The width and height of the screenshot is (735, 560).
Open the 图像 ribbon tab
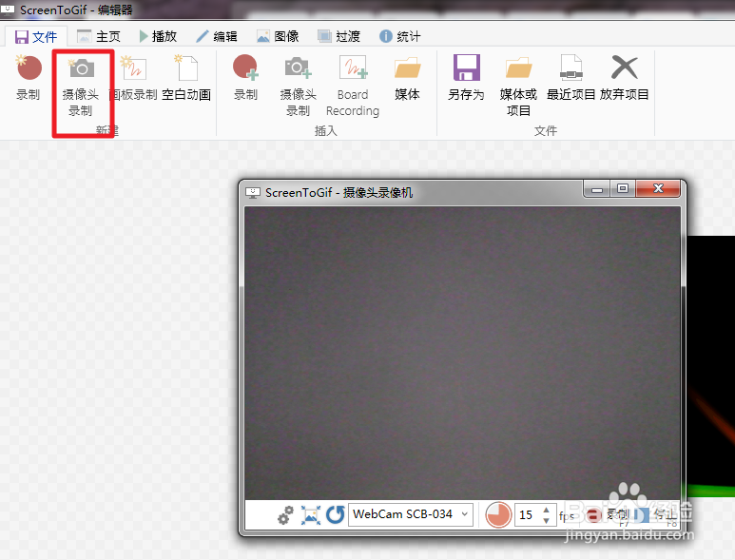coord(278,36)
